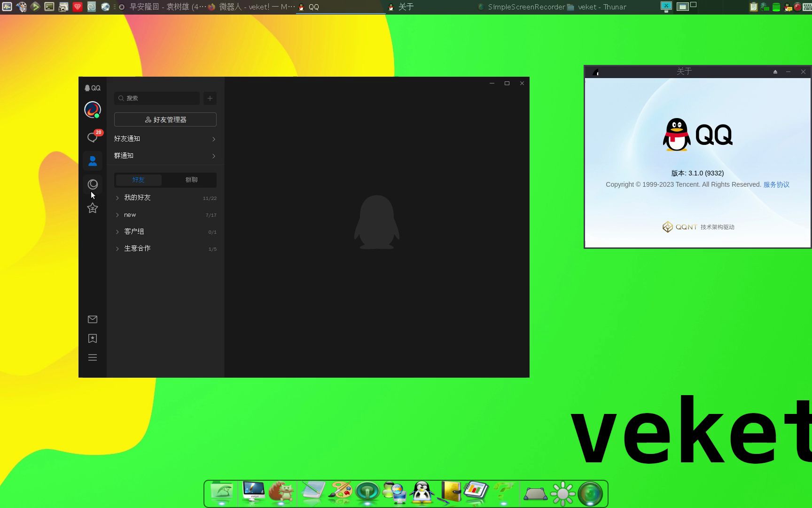The image size is (812, 508).
Task: Click the user avatar in QQ sidebar
Action: (x=93, y=110)
